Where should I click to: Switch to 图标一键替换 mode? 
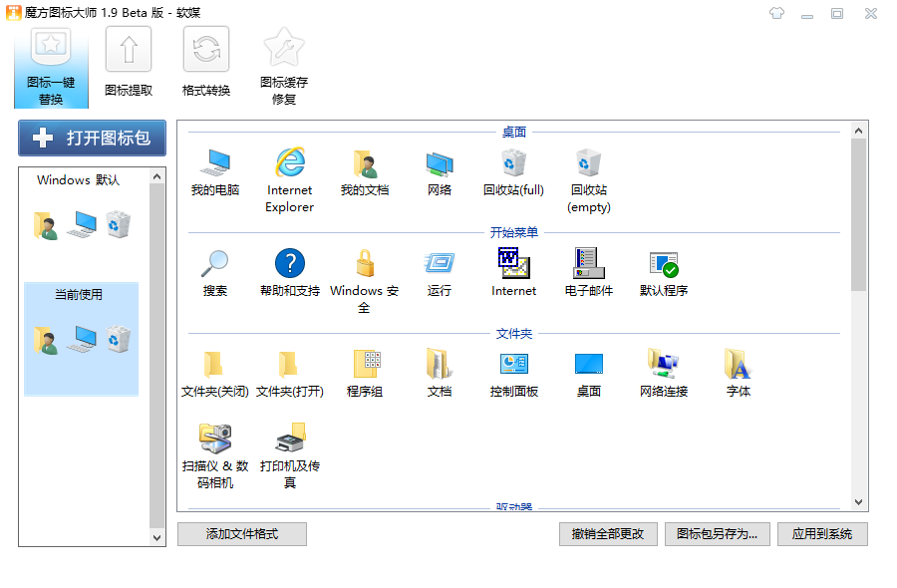pyautogui.click(x=50, y=65)
